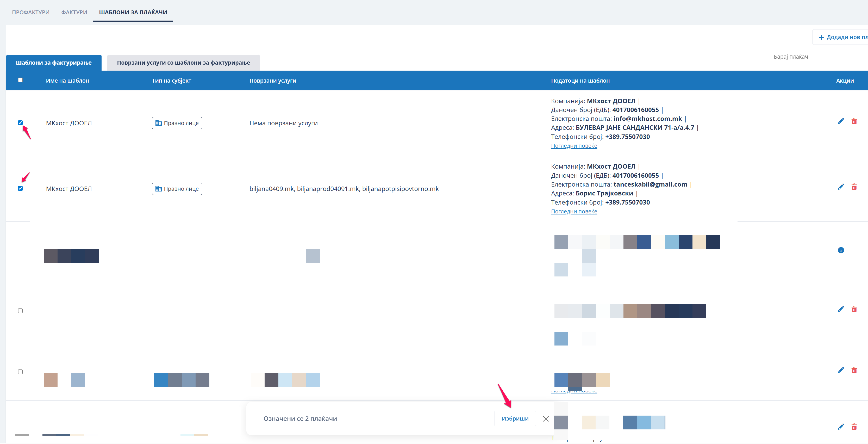Edit the first МКхост ДООЕЛ template (pencil icon)
Viewport: 868px width, 444px height.
841,121
